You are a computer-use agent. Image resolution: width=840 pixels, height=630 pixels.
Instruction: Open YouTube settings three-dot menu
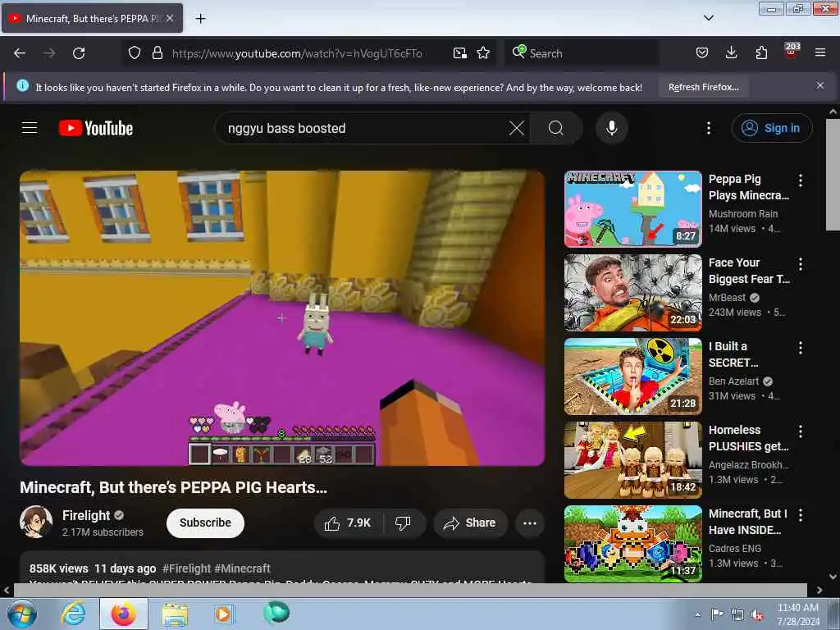click(x=709, y=128)
